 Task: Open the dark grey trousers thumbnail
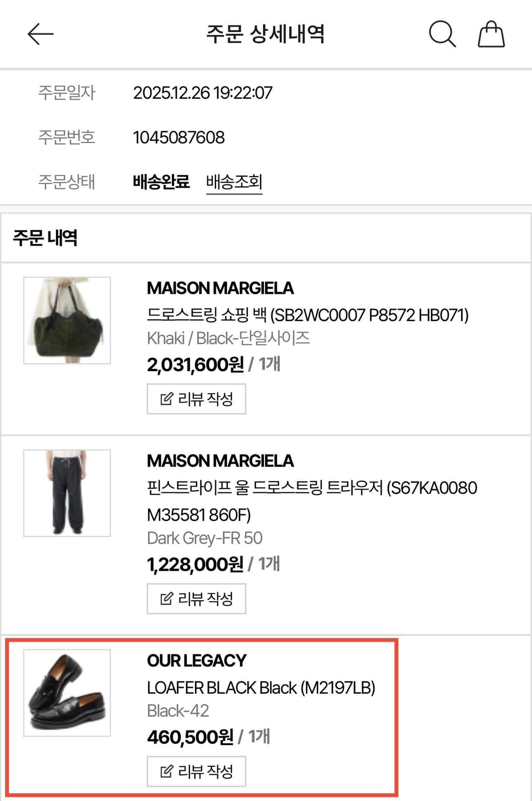[x=67, y=493]
